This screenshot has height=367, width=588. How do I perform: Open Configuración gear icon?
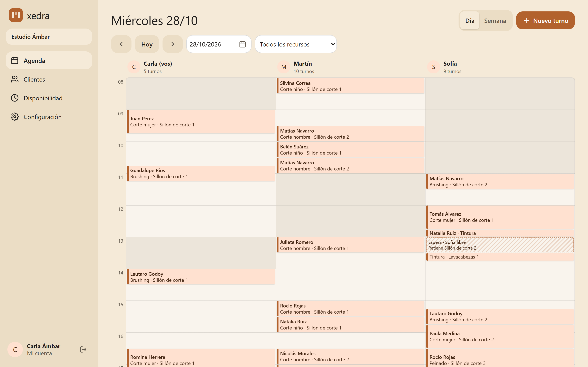point(14,117)
